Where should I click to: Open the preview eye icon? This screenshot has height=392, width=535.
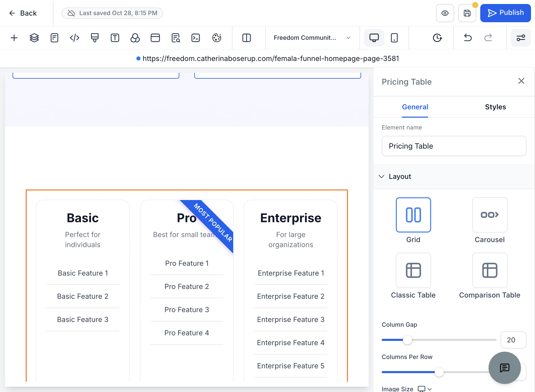[445, 13]
